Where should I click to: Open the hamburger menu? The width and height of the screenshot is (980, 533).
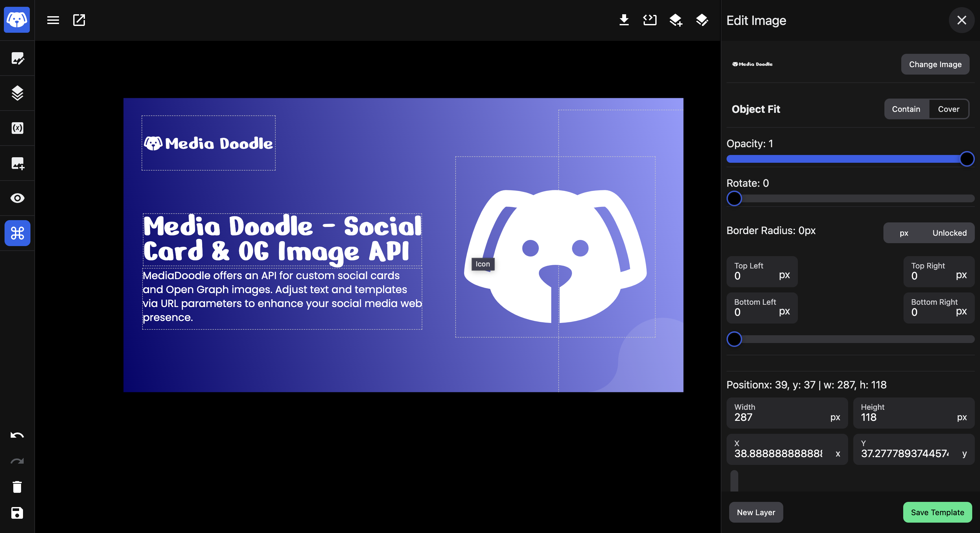tap(53, 20)
